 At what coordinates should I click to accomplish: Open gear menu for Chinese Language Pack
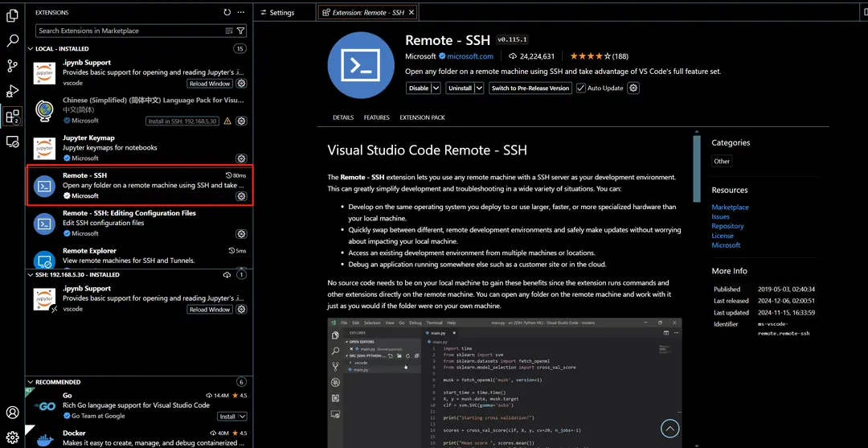point(241,121)
